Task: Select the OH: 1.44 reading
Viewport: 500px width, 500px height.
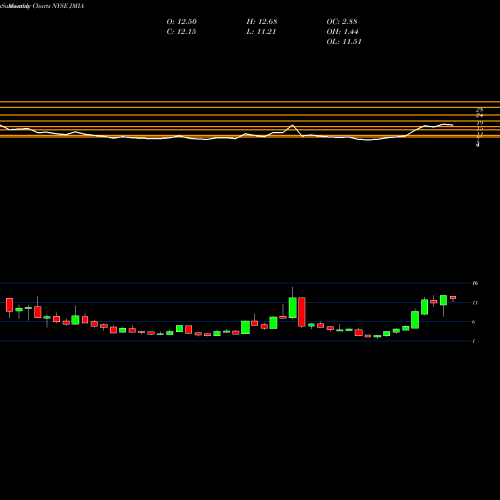Action: (x=342, y=32)
